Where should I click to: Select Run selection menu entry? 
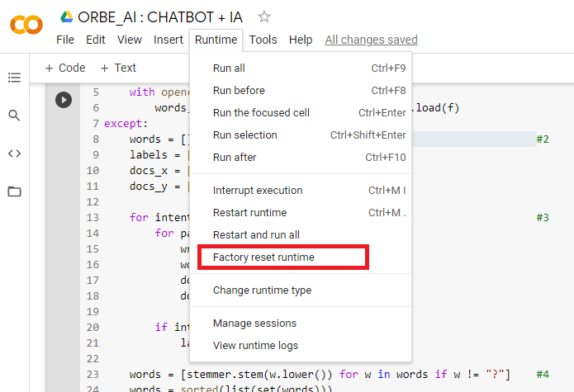301,135
